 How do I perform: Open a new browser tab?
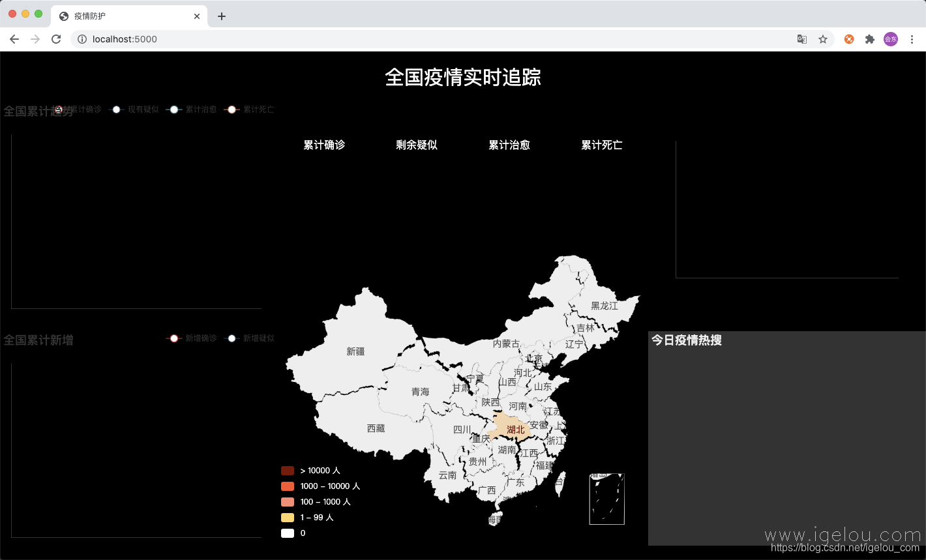pyautogui.click(x=222, y=16)
